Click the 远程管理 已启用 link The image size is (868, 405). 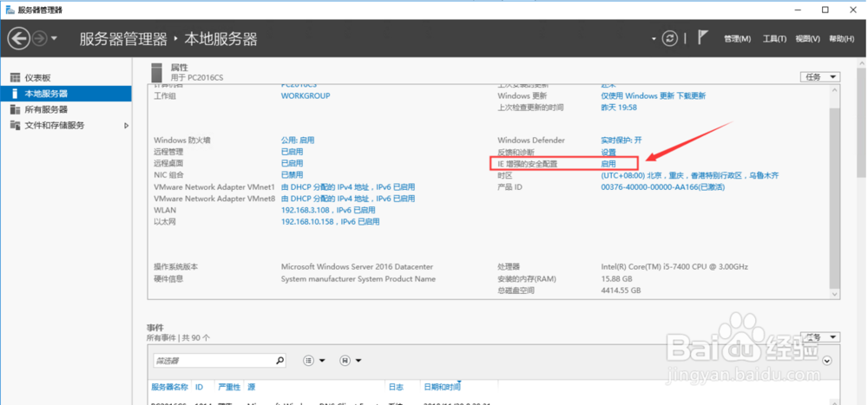pos(292,152)
